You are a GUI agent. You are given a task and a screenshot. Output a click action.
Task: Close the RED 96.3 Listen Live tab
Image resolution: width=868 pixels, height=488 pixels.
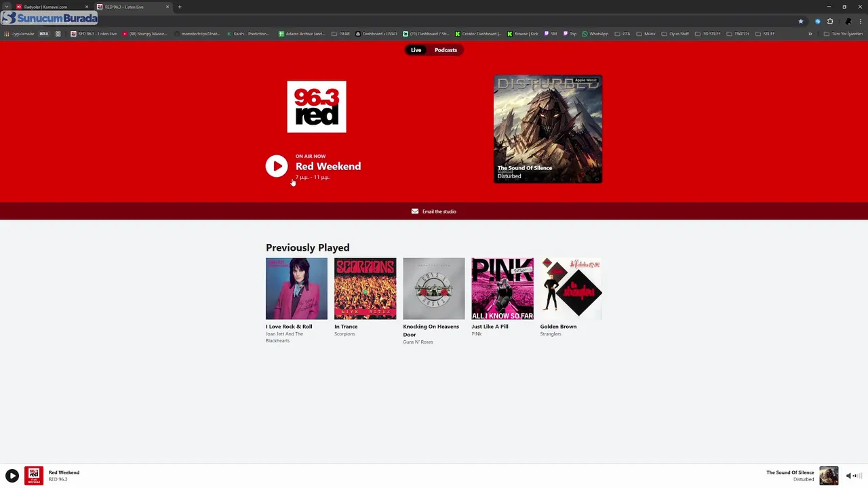click(x=167, y=7)
